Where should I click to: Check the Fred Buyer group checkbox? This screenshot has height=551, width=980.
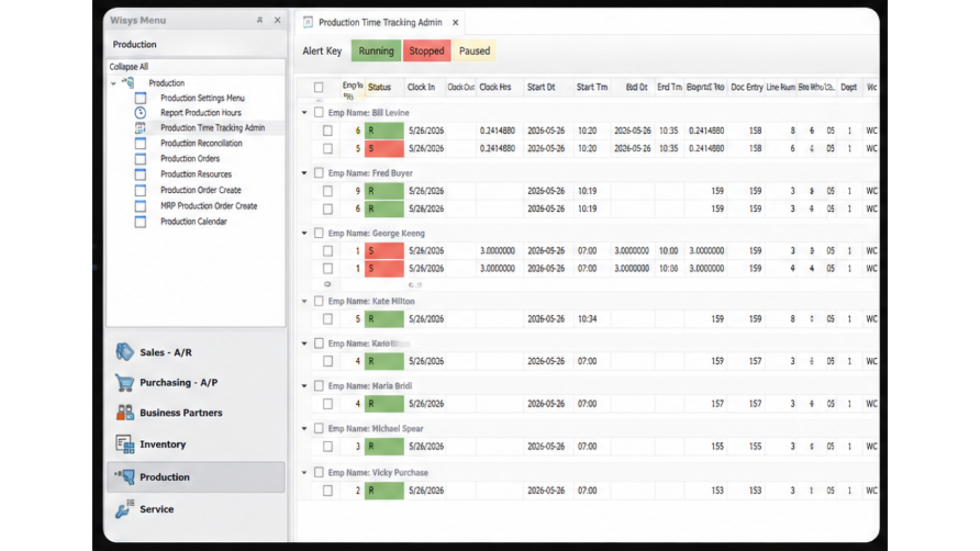319,173
